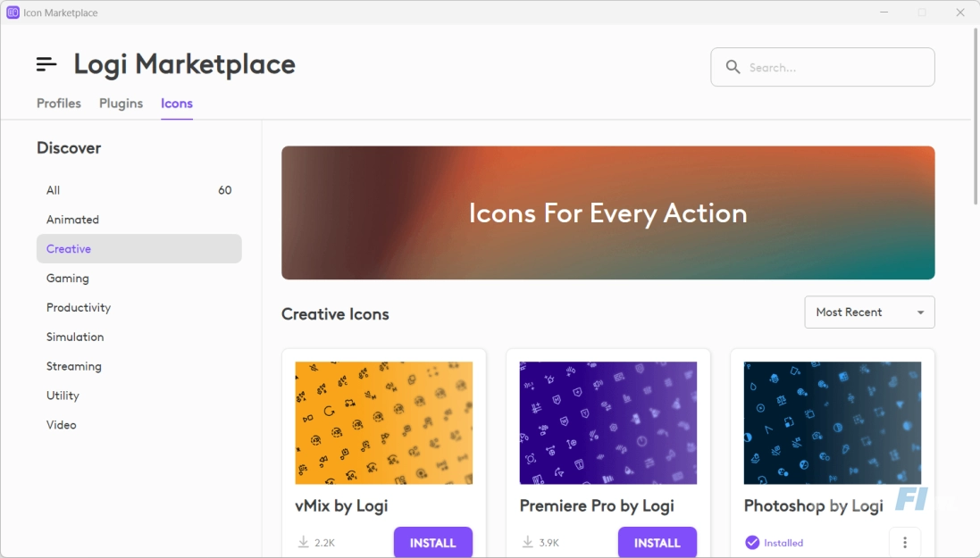Select the Icons tab
The width and height of the screenshot is (980, 558).
(177, 103)
